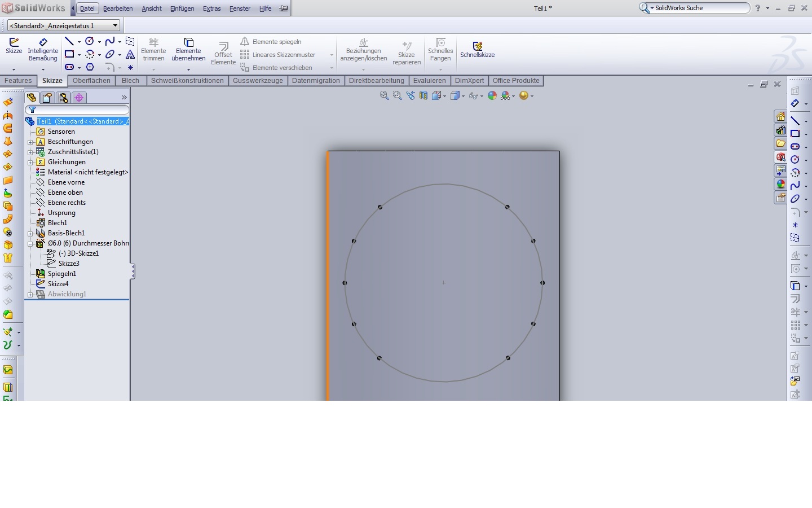
Task: Select Ebene vorne plane in feature tree
Action: [66, 182]
